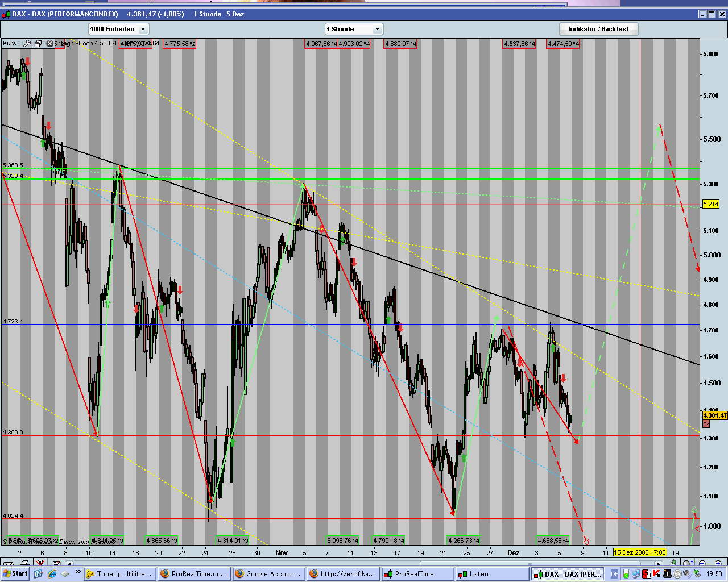This screenshot has height=582, width=728.
Task: Click the 4.688,56 *4 bottom marker
Action: coord(553,540)
